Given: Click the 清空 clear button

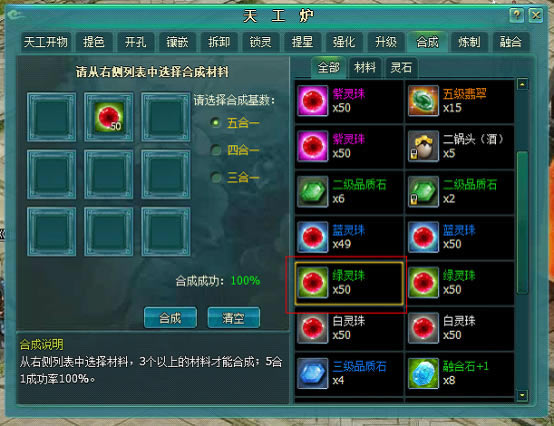Looking at the screenshot, I should [x=234, y=318].
